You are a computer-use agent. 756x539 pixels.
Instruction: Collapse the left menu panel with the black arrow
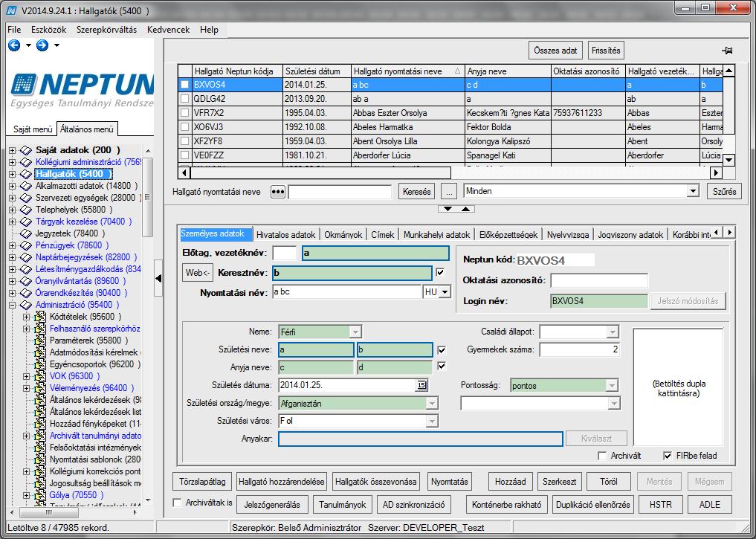click(158, 278)
